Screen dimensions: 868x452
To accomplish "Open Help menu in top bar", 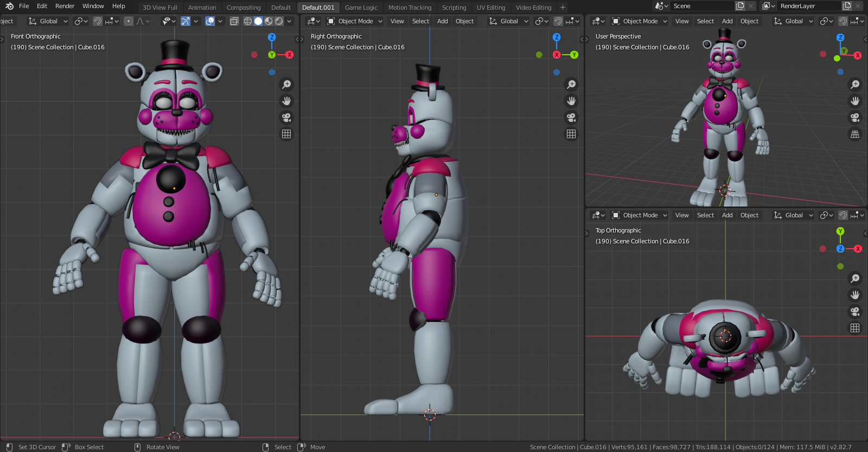I will pos(118,6).
